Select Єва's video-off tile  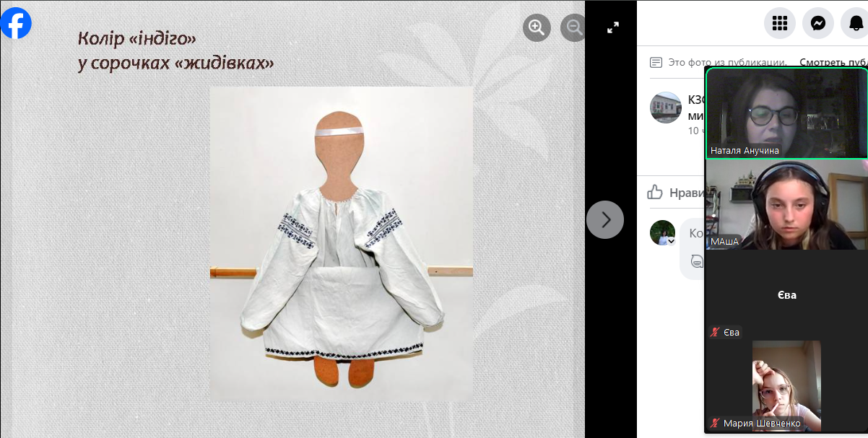coord(786,295)
